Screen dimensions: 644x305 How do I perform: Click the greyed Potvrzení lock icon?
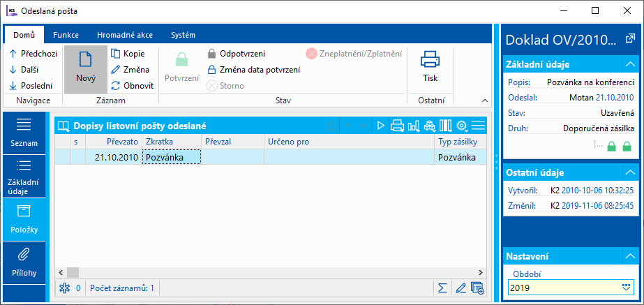click(181, 61)
